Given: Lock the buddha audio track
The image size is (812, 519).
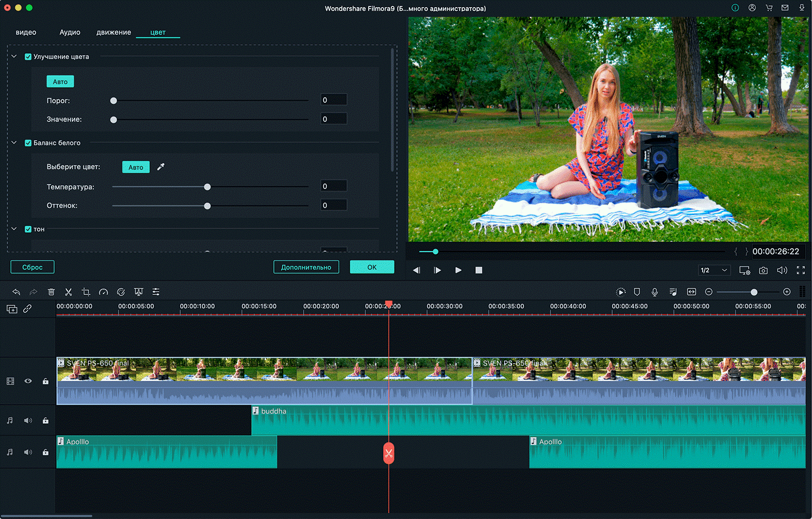Looking at the screenshot, I should click(x=45, y=421).
